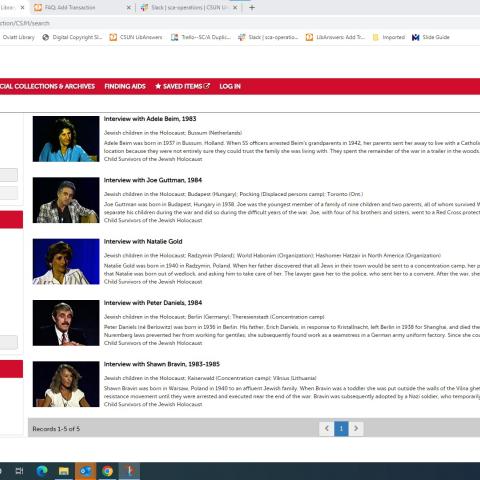Open the Joe Guttman interview thumbnail
480x480 pixels.
click(x=66, y=200)
